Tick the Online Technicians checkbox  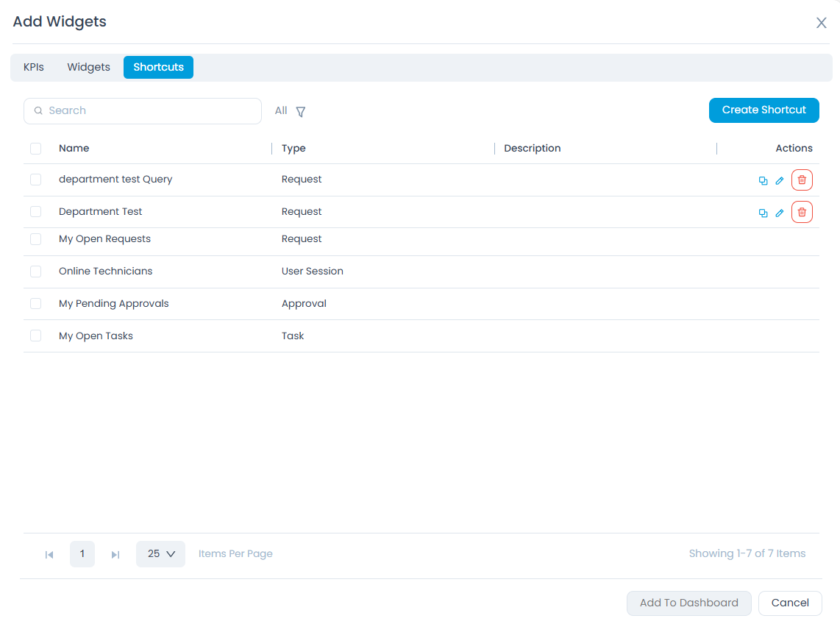point(35,272)
